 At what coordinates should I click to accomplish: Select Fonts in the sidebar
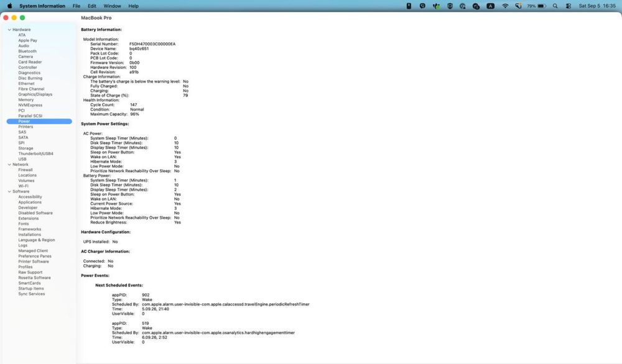[24, 224]
